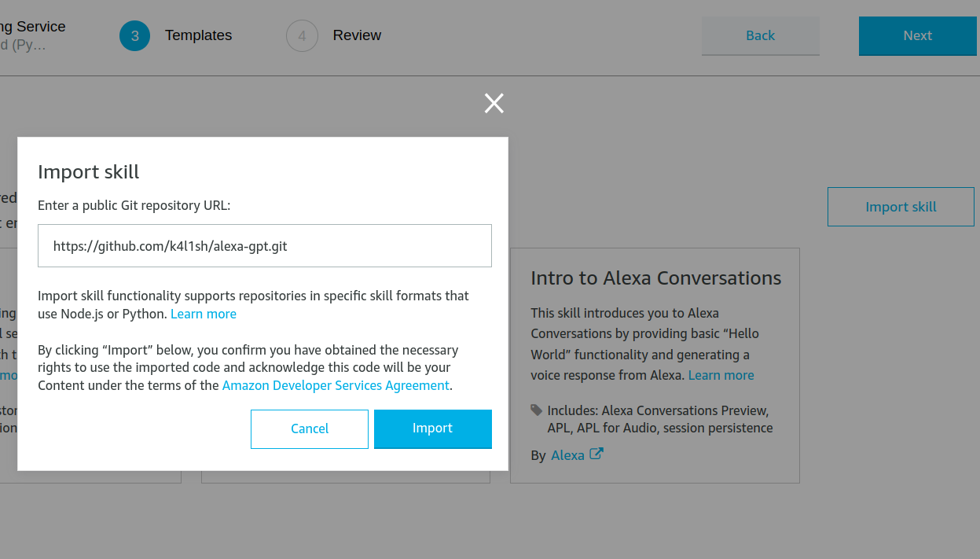Open Learn more link in the dialog
This screenshot has height=559, width=980.
(x=204, y=314)
